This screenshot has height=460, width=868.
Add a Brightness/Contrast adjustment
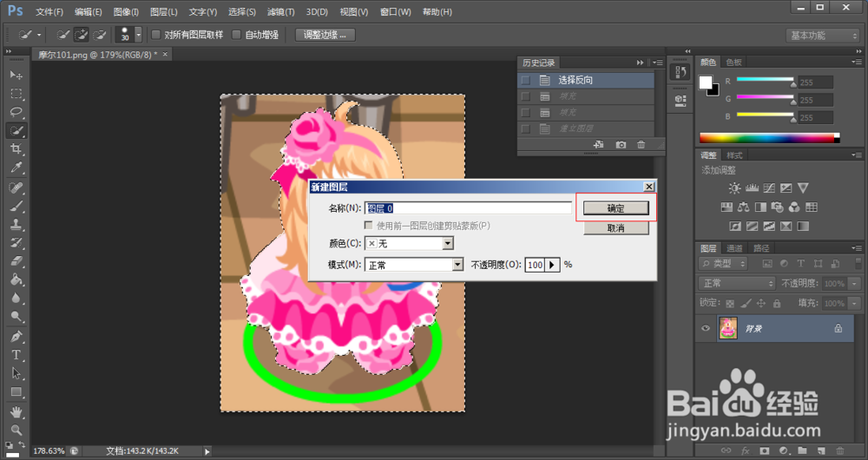tap(734, 188)
